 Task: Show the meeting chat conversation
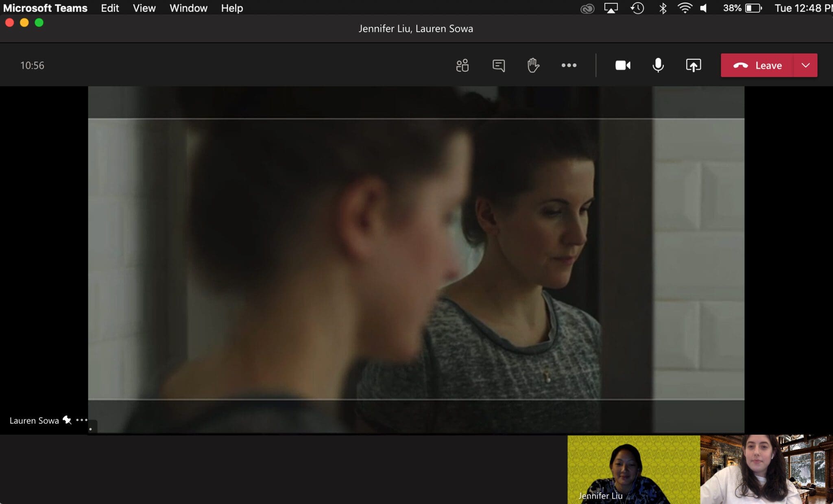click(498, 65)
